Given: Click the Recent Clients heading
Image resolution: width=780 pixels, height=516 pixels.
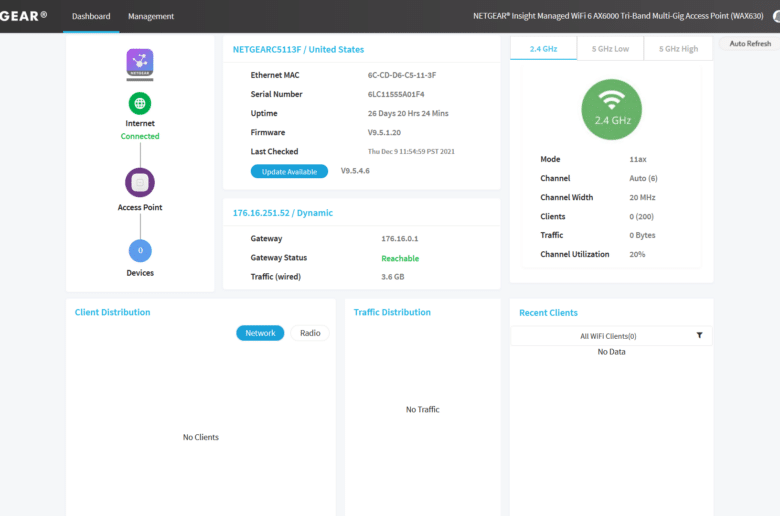Looking at the screenshot, I should [x=548, y=312].
